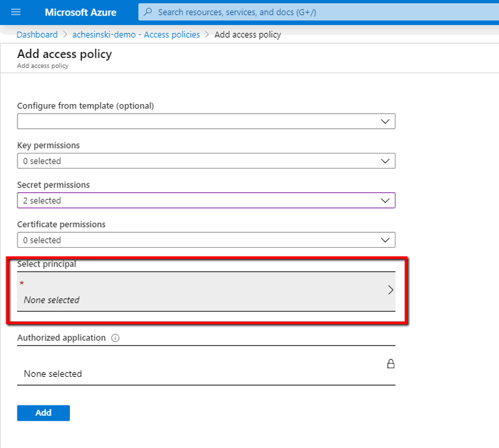The width and height of the screenshot is (499, 448).
Task: Click the Select principal right chevron arrow
Action: point(390,290)
